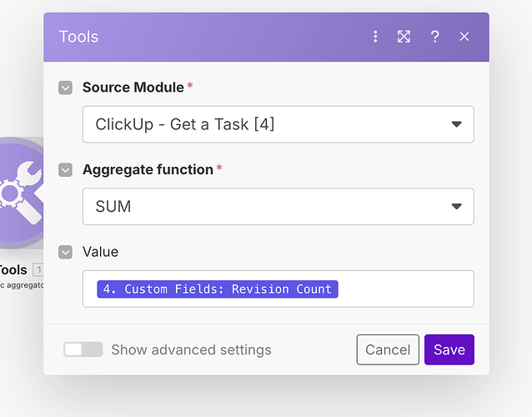Close the Tools dialog with X
The height and width of the screenshot is (417, 532).
coord(464,37)
